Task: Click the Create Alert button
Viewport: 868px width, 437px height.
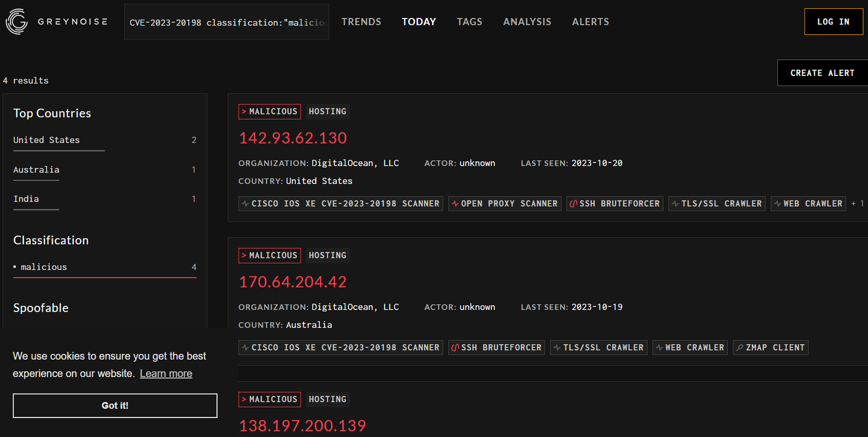Action: [822, 73]
